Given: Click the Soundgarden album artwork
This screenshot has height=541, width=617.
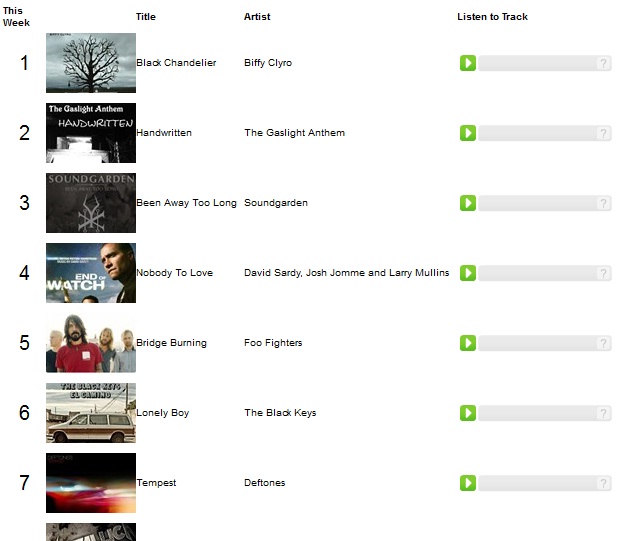Looking at the screenshot, I should click(91, 203).
